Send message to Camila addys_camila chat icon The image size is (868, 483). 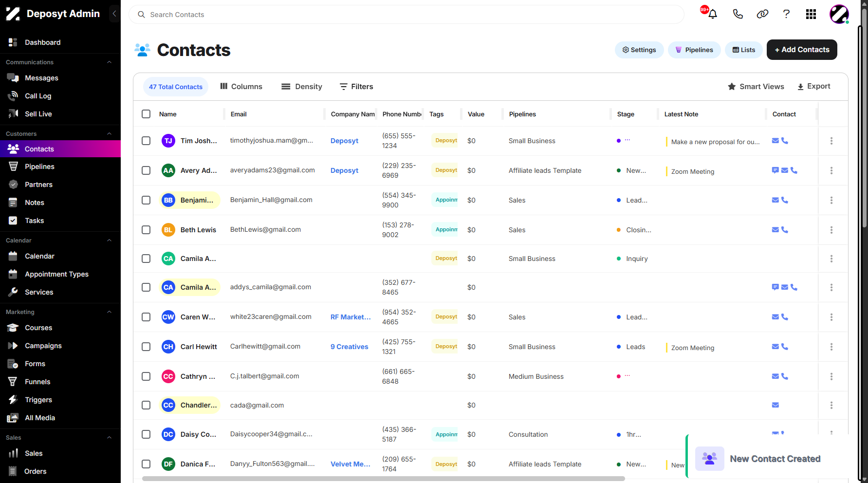pyautogui.click(x=776, y=287)
